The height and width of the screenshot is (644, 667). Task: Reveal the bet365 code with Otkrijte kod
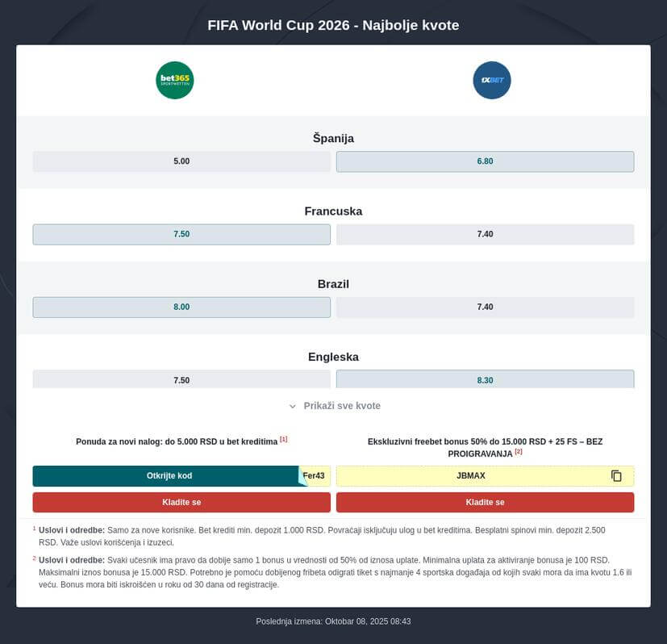pos(169,476)
